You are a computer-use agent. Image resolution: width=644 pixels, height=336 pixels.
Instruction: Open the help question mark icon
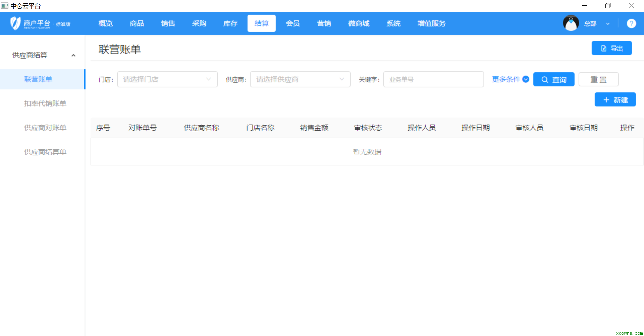pos(631,23)
